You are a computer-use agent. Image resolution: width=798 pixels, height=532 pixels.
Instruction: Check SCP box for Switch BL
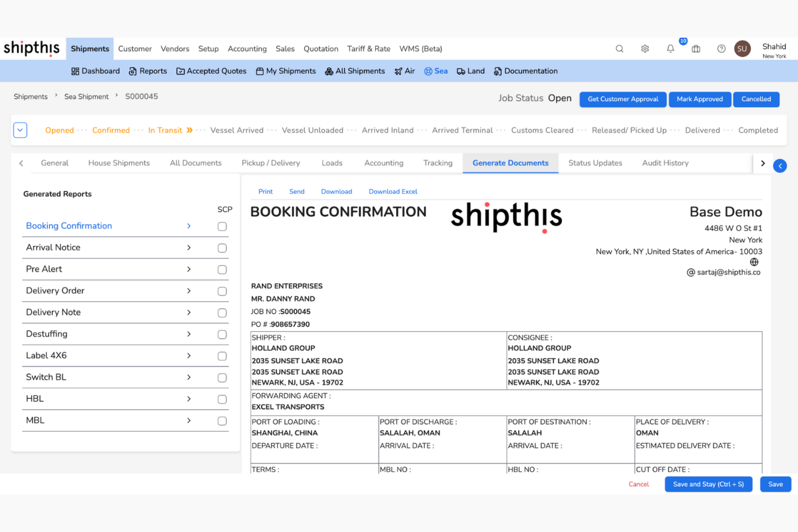point(222,377)
